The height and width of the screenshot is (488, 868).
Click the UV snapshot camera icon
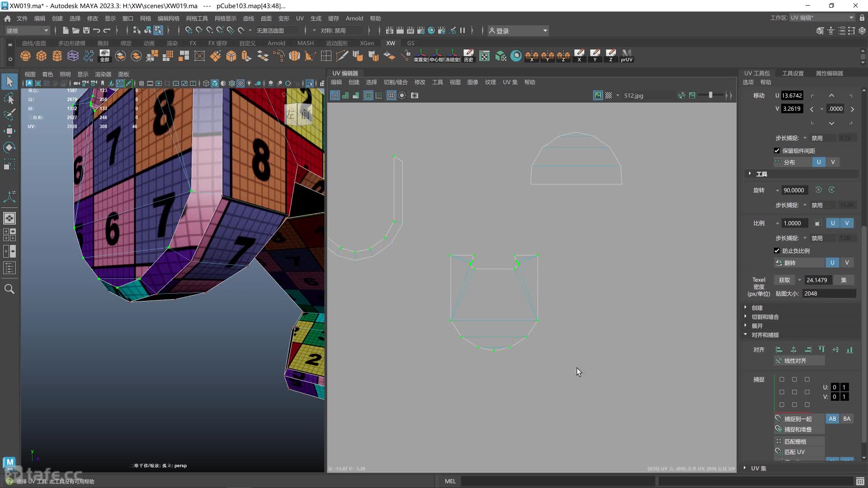pyautogui.click(x=415, y=95)
